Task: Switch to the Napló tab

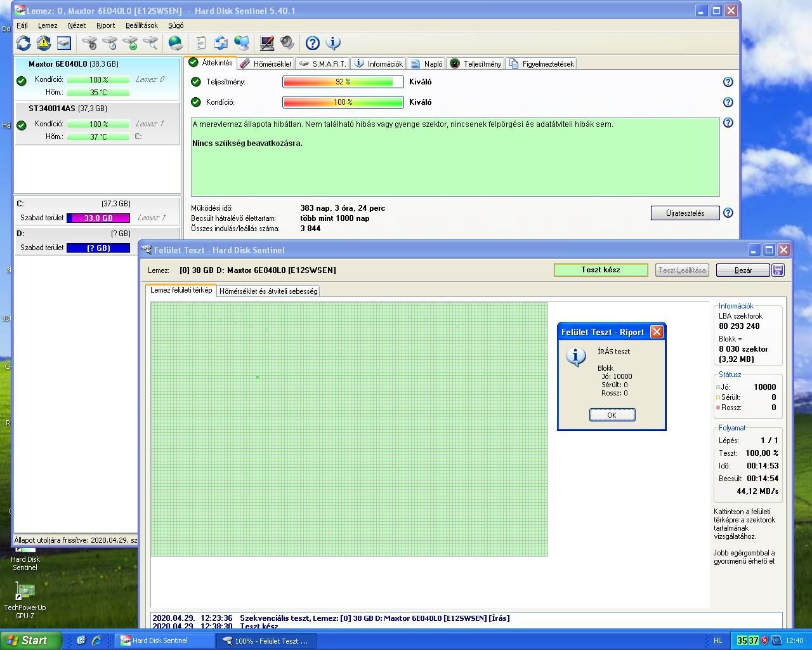Action: [427, 63]
